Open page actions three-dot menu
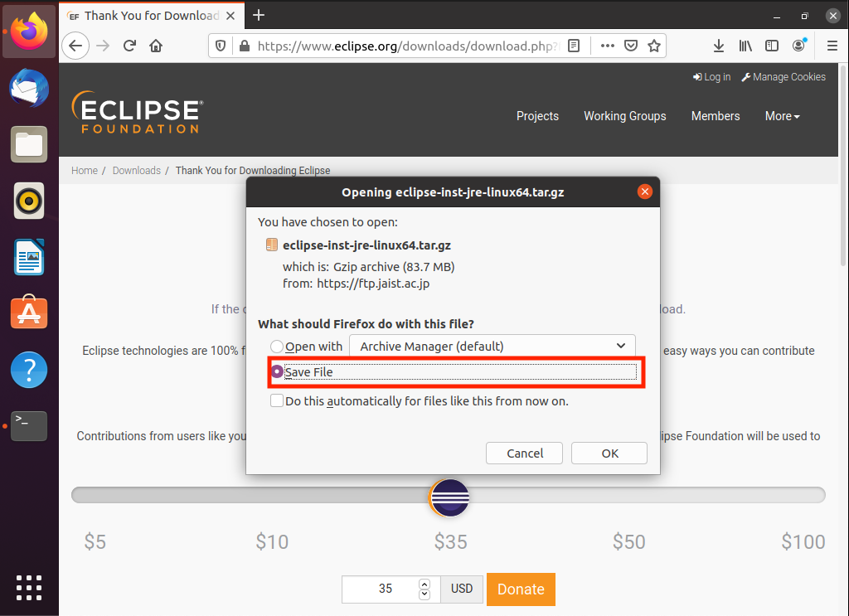Screen dimensions: 849x616 point(608,46)
